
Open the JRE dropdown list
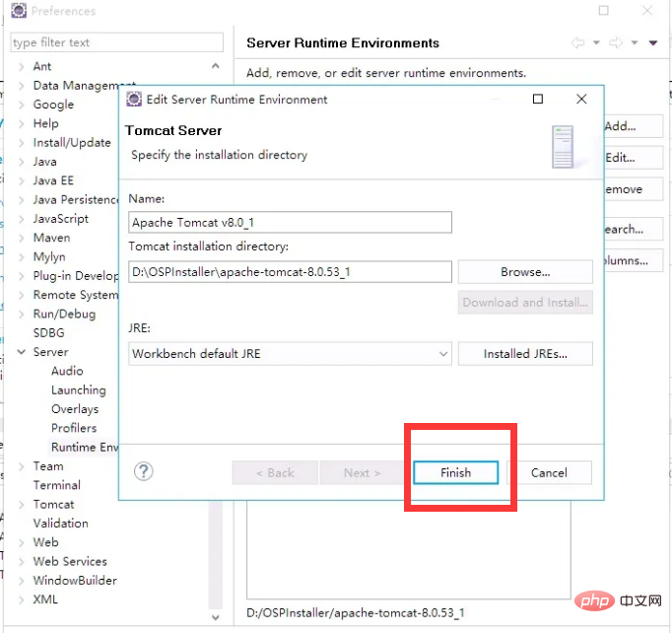click(443, 354)
